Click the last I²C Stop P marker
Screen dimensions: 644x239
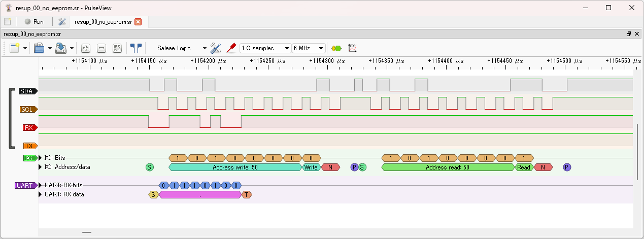pos(567,167)
